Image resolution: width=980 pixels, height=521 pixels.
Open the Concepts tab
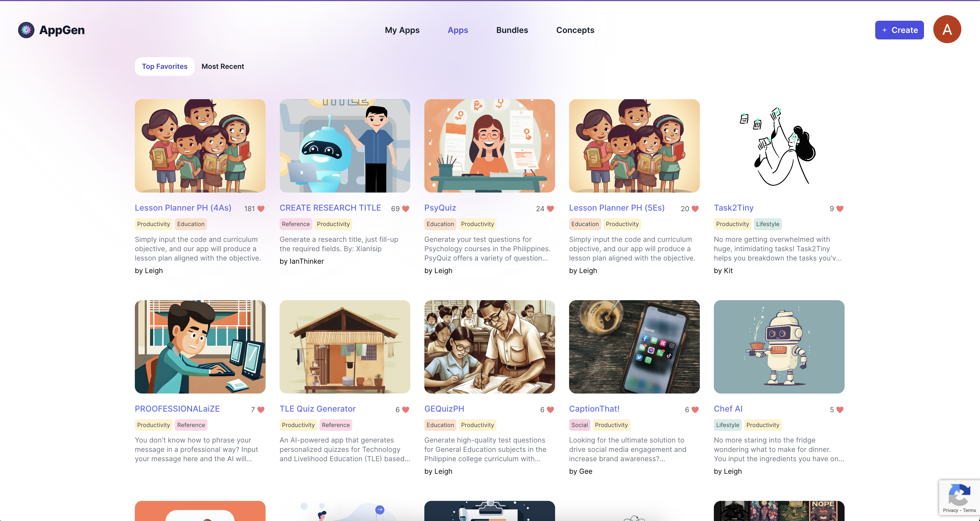coord(575,30)
